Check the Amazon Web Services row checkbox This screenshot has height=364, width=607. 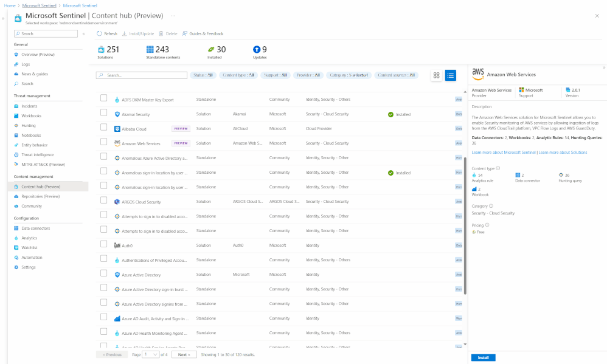104,142
